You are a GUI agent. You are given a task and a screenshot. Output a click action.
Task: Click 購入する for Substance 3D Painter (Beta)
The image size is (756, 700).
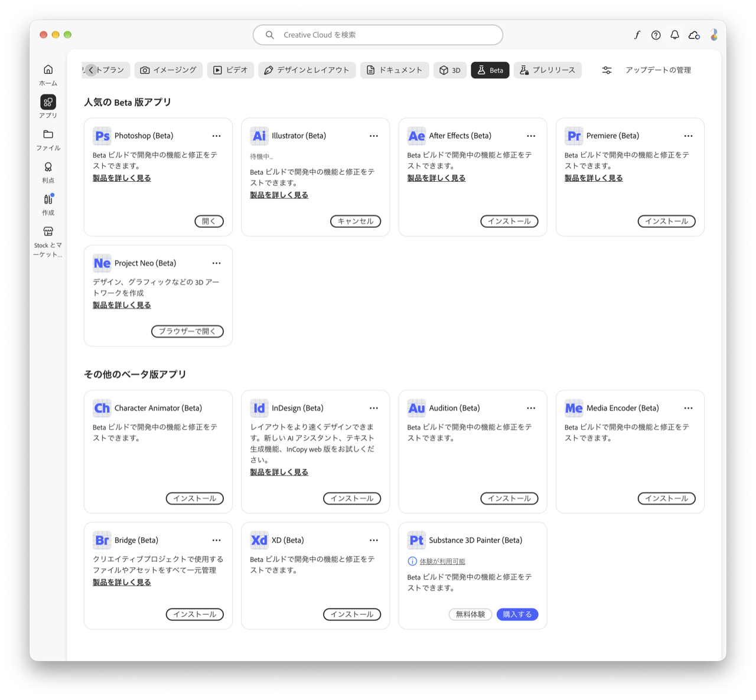coord(517,614)
